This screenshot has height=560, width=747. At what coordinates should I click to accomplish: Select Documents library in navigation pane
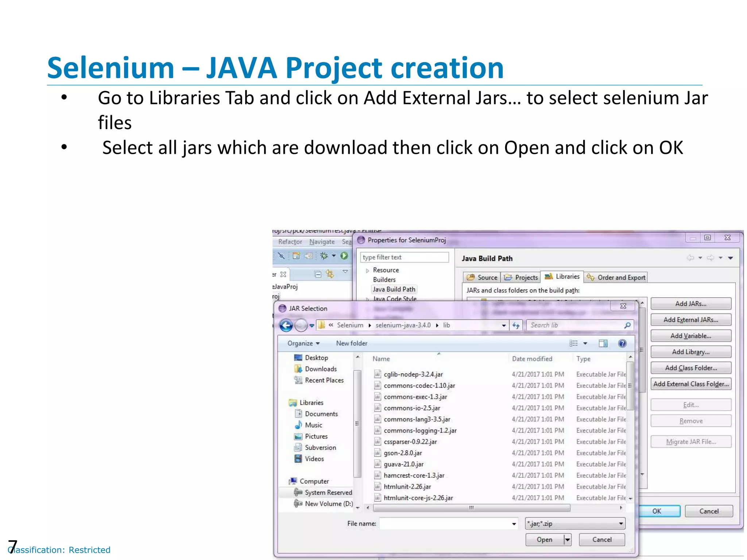[x=316, y=414]
